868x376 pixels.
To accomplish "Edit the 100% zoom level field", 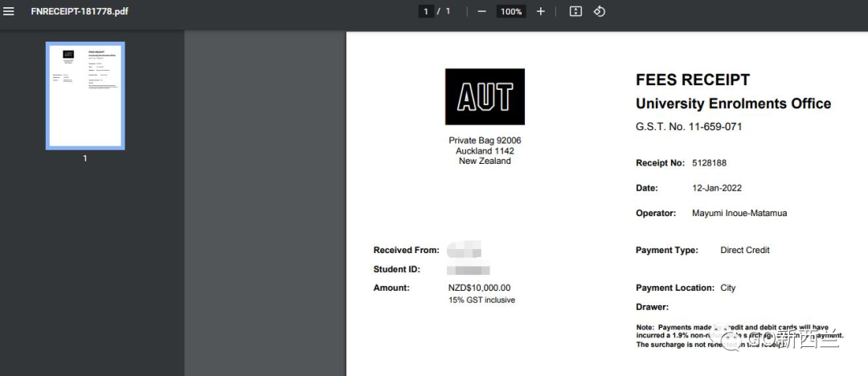I will pyautogui.click(x=511, y=11).
